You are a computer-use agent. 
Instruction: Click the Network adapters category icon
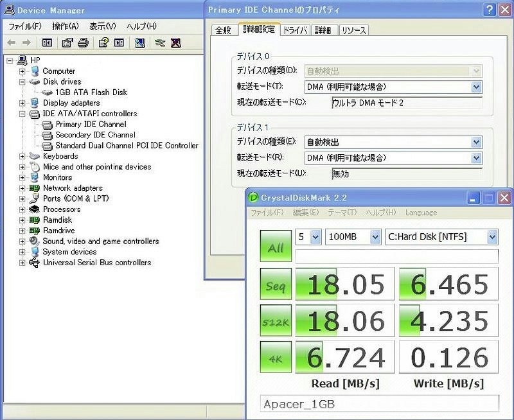click(x=35, y=188)
